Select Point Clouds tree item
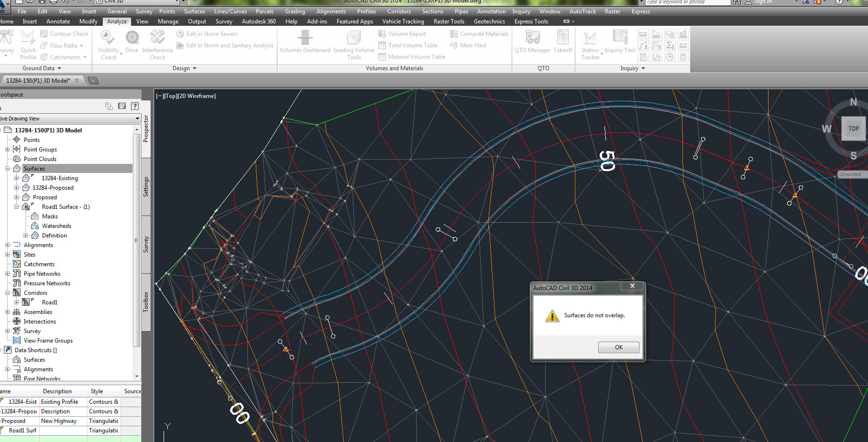The height and width of the screenshot is (442, 868). coord(40,159)
